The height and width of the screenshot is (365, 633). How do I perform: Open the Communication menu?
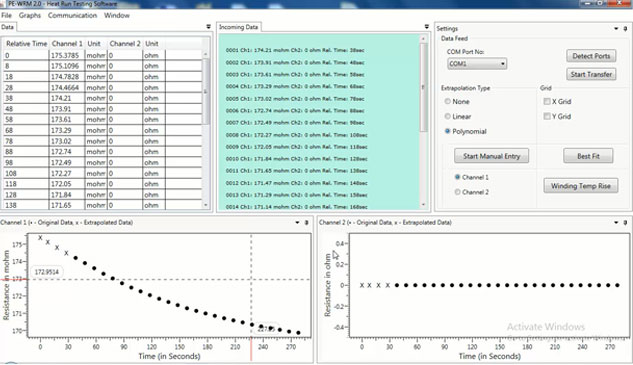pyautogui.click(x=72, y=15)
